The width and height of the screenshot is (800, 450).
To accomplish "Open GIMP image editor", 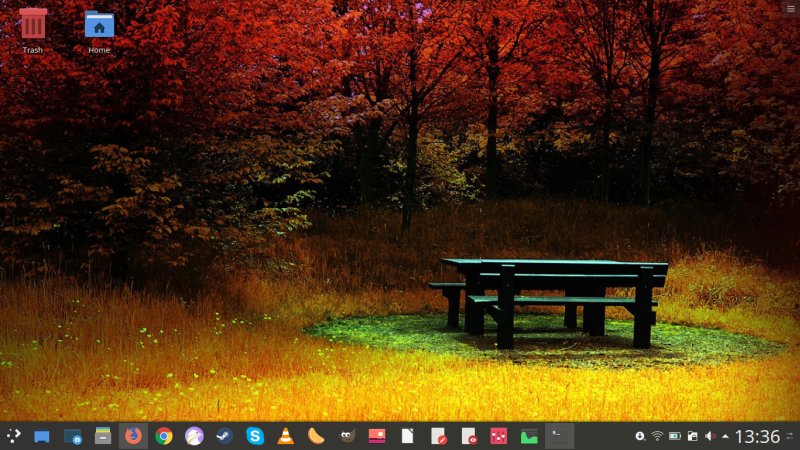I will coord(346,436).
